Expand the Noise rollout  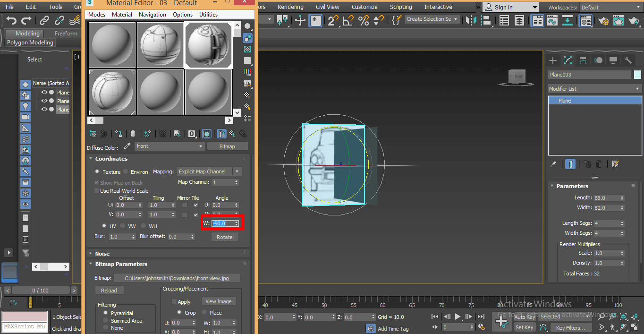102,254
